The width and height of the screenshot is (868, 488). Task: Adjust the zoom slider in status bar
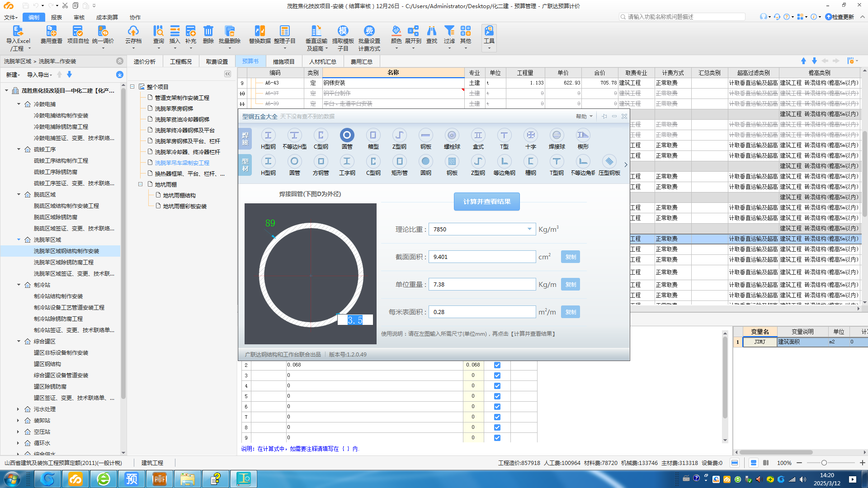click(824, 463)
